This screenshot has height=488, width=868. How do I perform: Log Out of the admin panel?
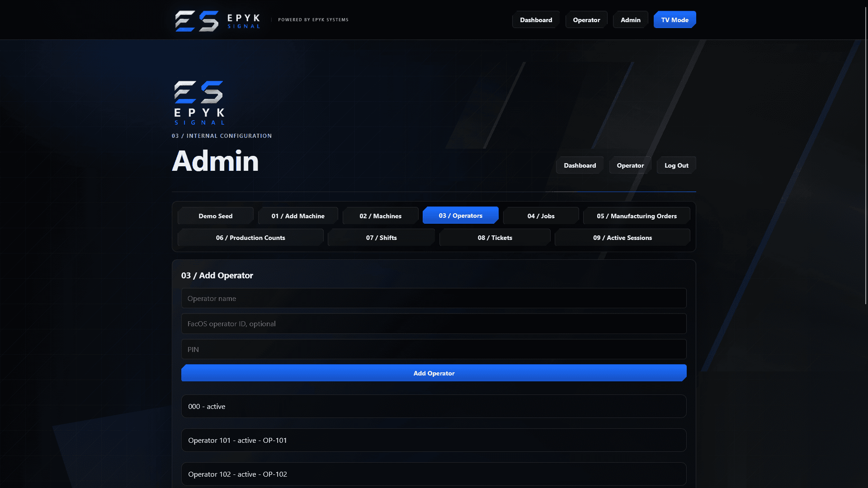(x=676, y=165)
